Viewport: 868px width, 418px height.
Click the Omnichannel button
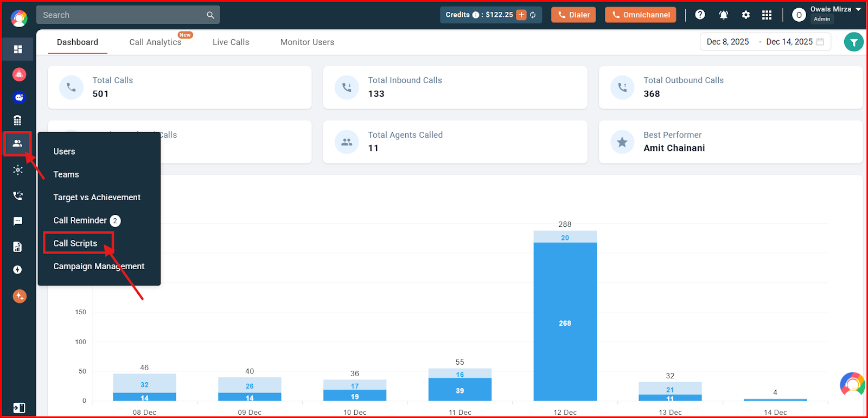(x=641, y=15)
